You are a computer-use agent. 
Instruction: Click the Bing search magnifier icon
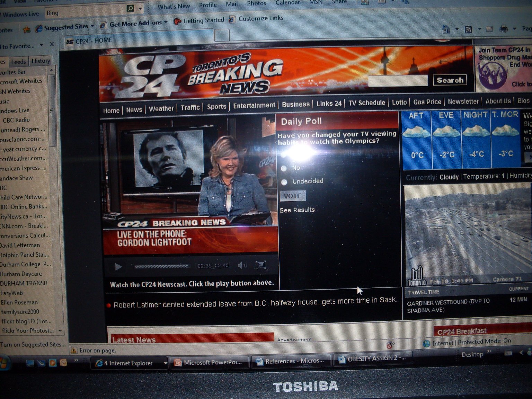pyautogui.click(x=130, y=9)
